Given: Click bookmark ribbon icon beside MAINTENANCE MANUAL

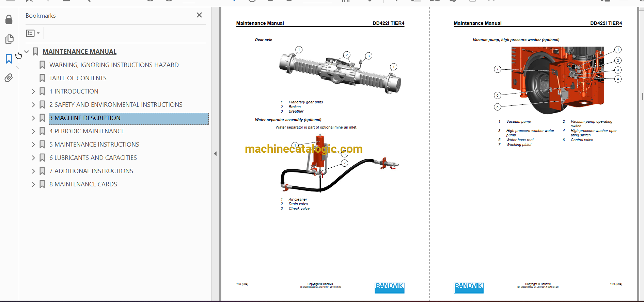Looking at the screenshot, I should click(35, 52).
